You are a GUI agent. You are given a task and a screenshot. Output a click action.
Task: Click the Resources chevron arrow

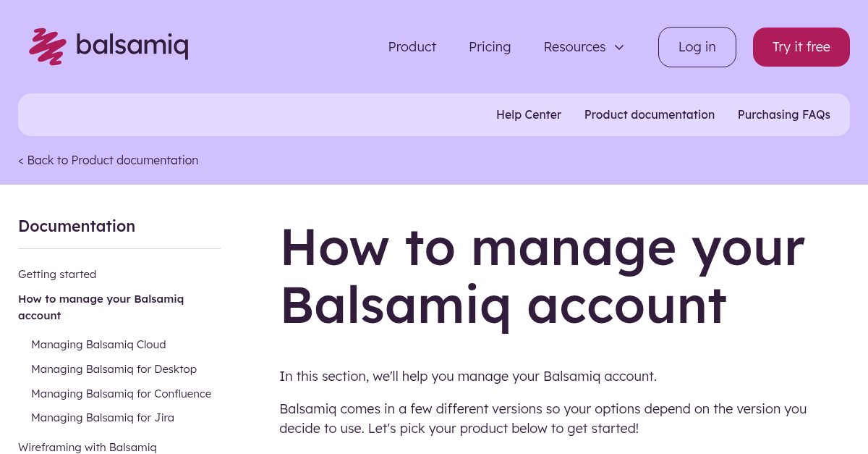(x=619, y=47)
